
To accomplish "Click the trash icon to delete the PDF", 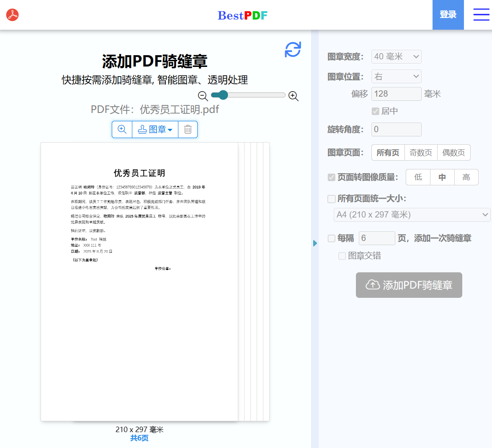I will coord(188,129).
